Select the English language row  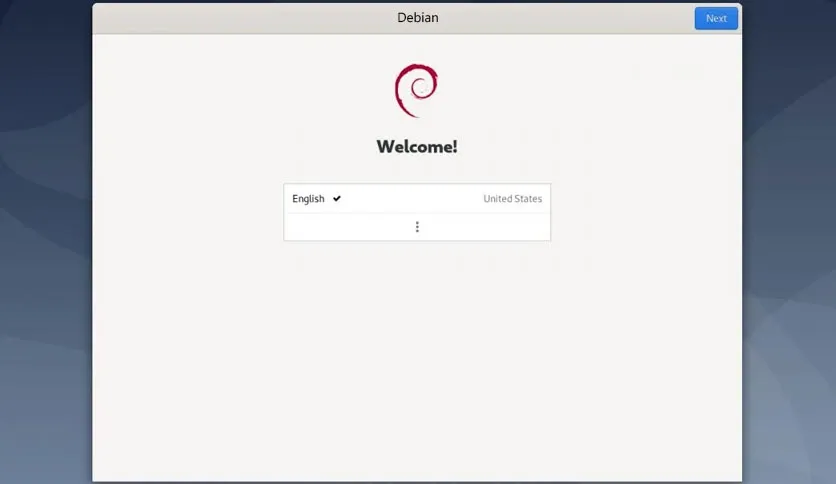pos(417,198)
